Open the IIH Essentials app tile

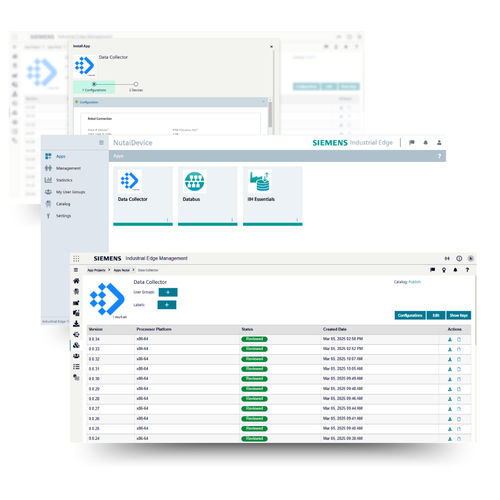[x=273, y=196]
